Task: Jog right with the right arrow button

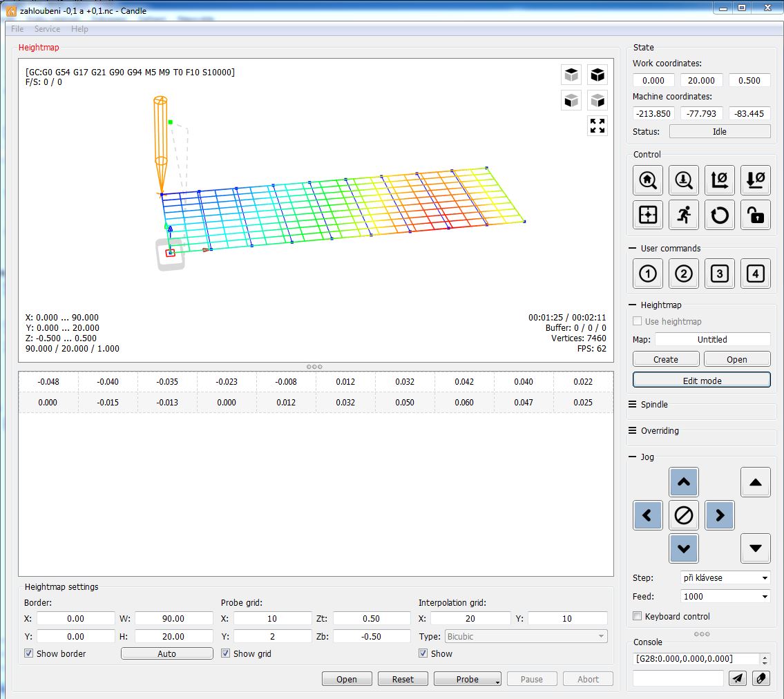Action: click(x=720, y=515)
